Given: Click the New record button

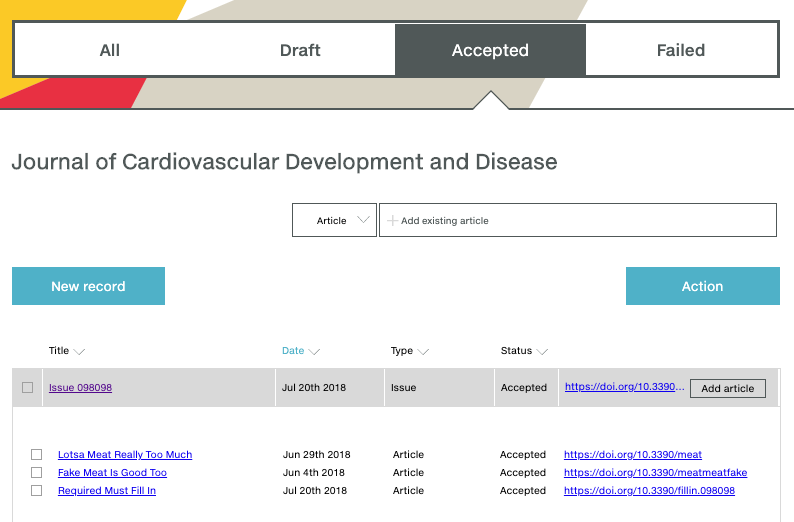Looking at the screenshot, I should point(88,286).
